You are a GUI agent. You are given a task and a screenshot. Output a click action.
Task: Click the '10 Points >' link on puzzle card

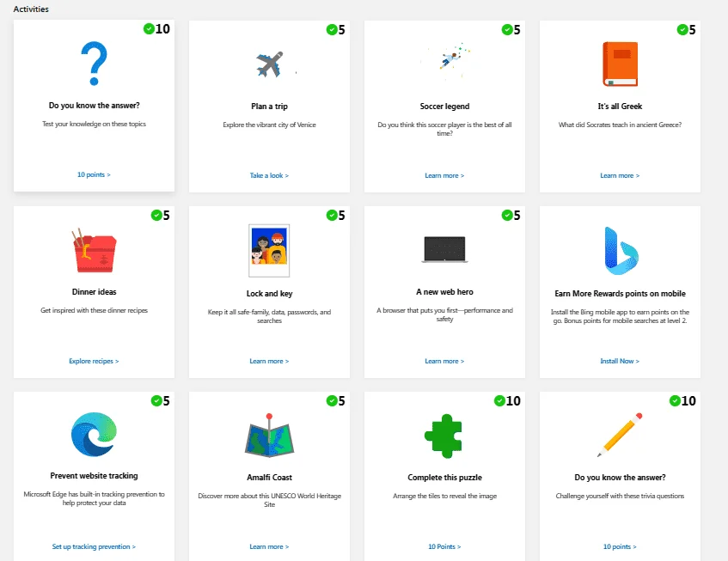click(x=444, y=546)
